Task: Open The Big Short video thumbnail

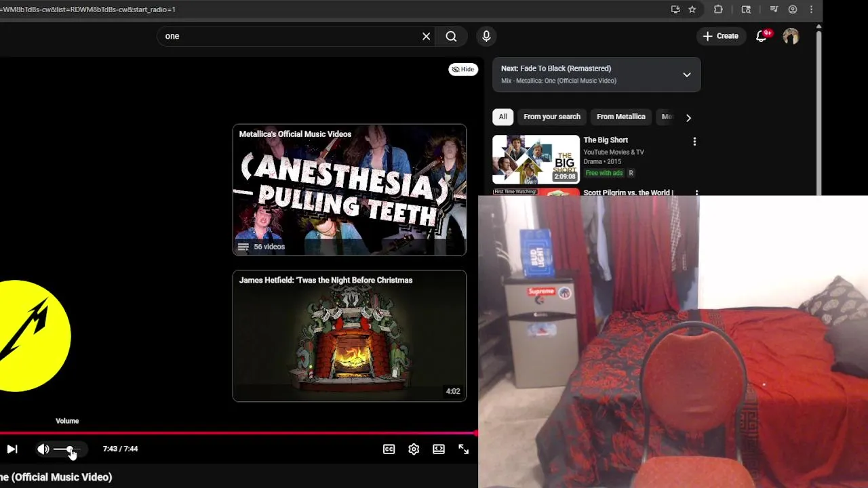Action: click(536, 159)
